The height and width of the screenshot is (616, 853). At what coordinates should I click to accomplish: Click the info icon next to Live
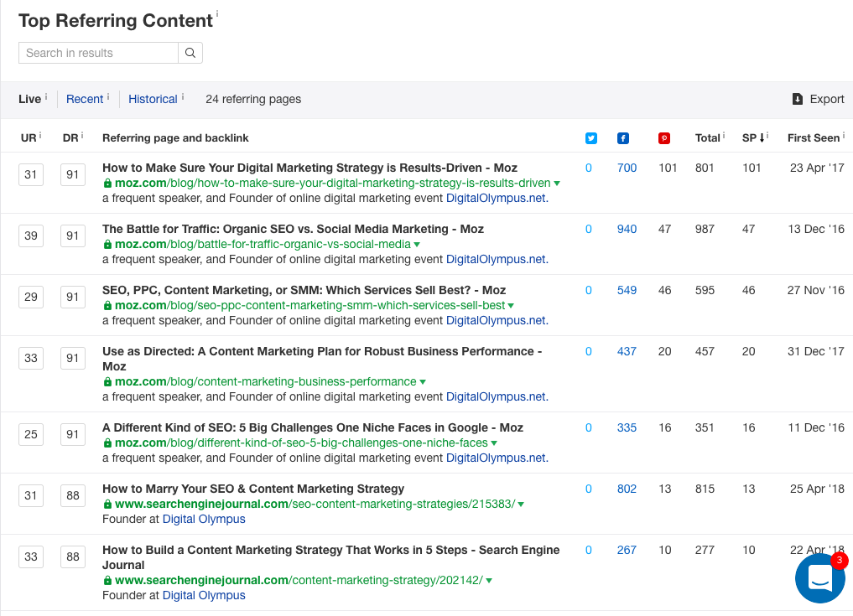coord(46,96)
